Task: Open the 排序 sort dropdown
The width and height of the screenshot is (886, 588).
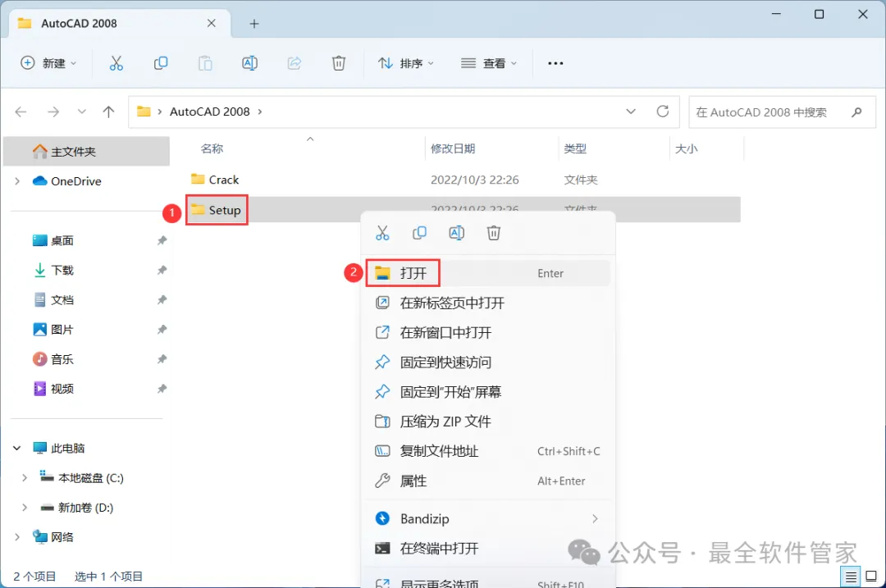Action: tap(406, 63)
